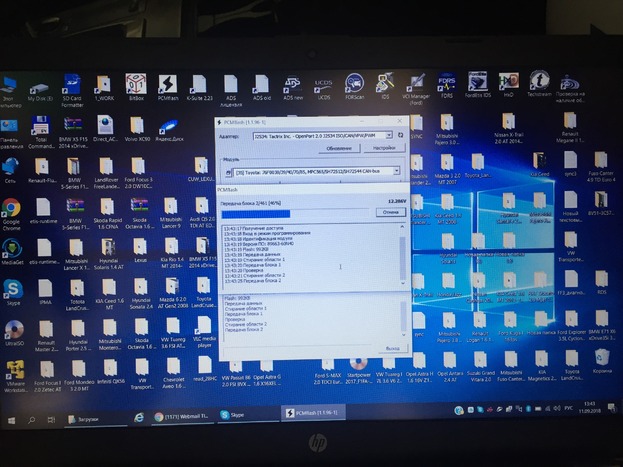Open the Google Chrome desktop icon
623x467 pixels.
coord(12,207)
